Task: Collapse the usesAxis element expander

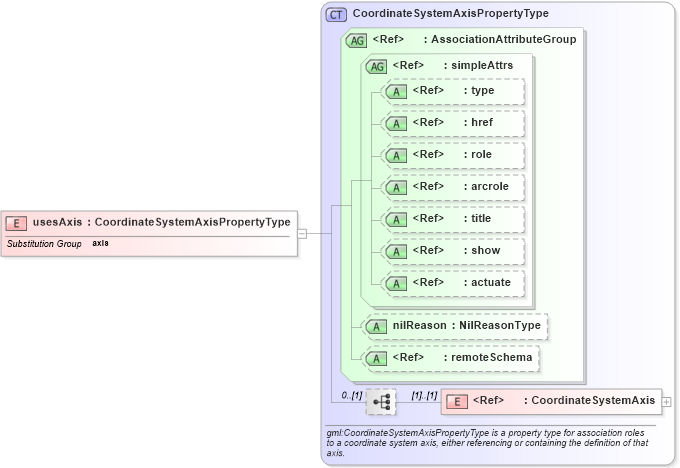Action: pos(302,234)
